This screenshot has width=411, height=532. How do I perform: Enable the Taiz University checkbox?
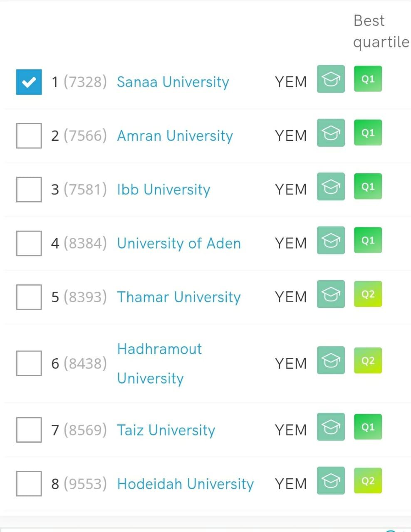(x=29, y=430)
